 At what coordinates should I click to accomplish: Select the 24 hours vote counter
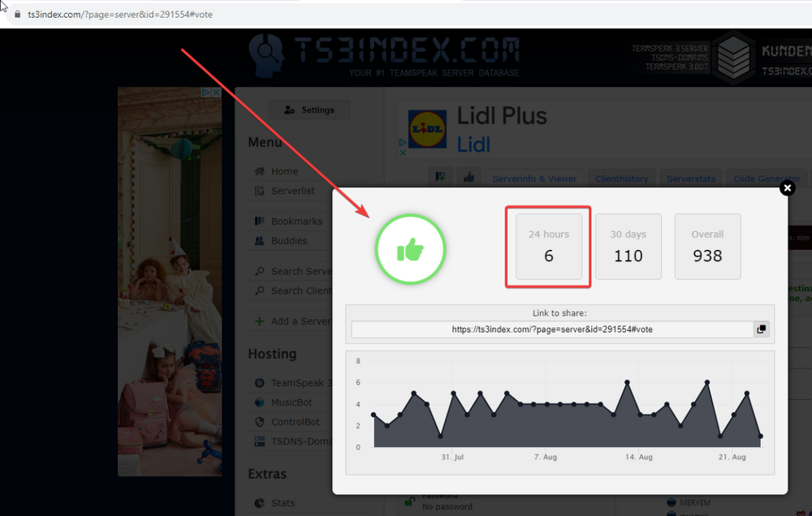tap(549, 247)
